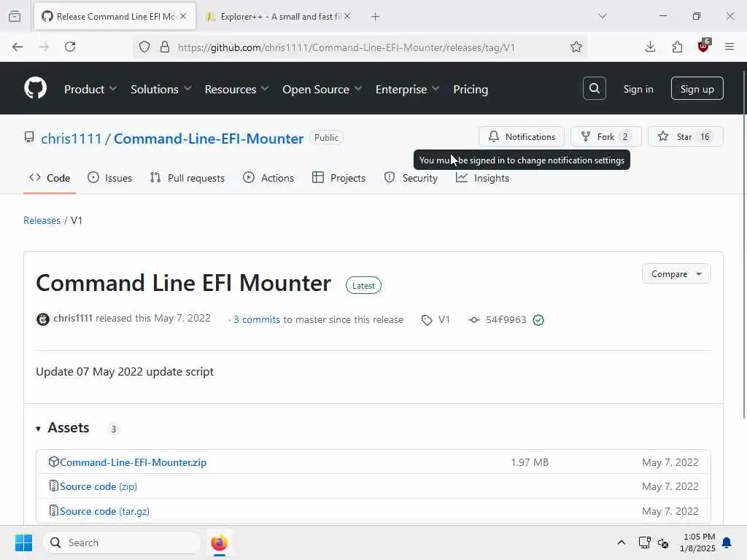Click the Pricing link

point(471,89)
